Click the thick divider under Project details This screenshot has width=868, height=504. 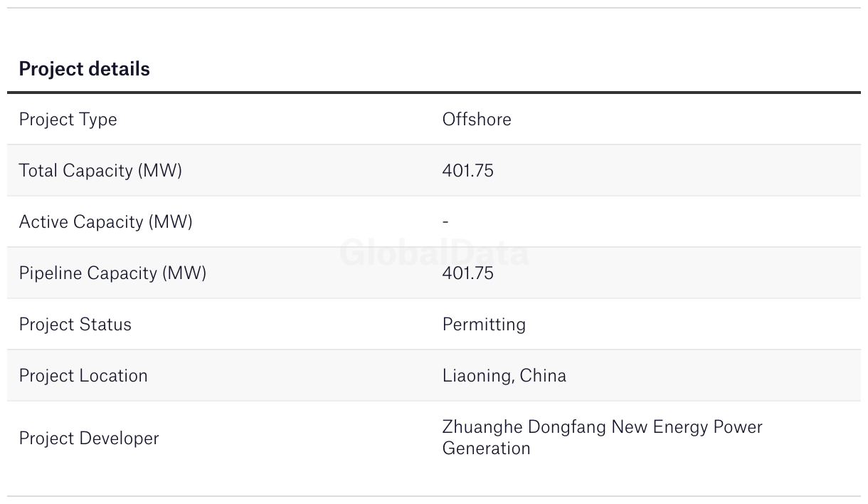[x=434, y=93]
